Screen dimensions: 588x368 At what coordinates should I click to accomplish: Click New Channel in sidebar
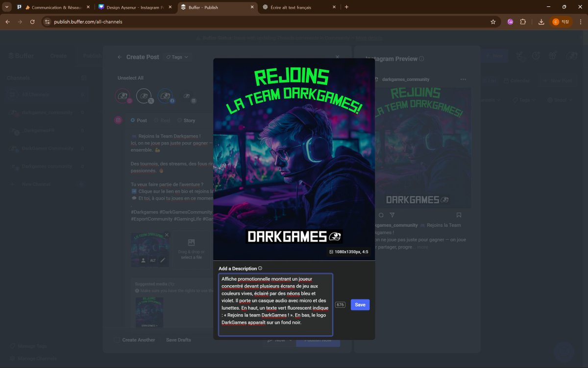(46, 184)
